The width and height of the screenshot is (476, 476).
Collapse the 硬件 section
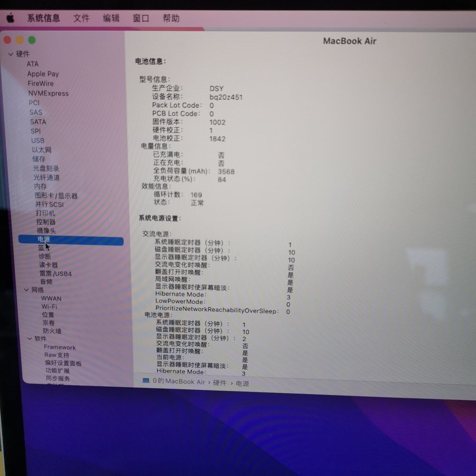point(11,54)
